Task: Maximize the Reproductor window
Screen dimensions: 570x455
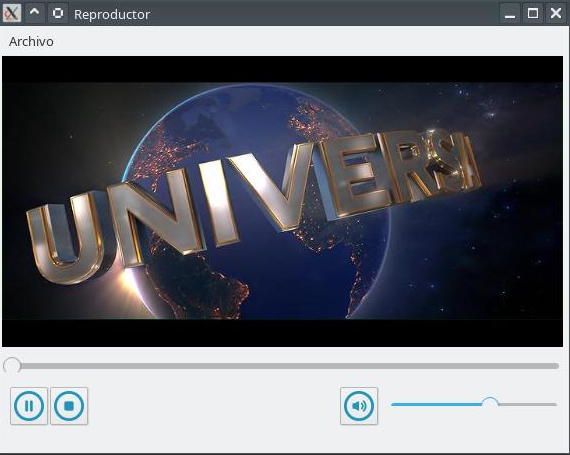Action: pos(533,13)
